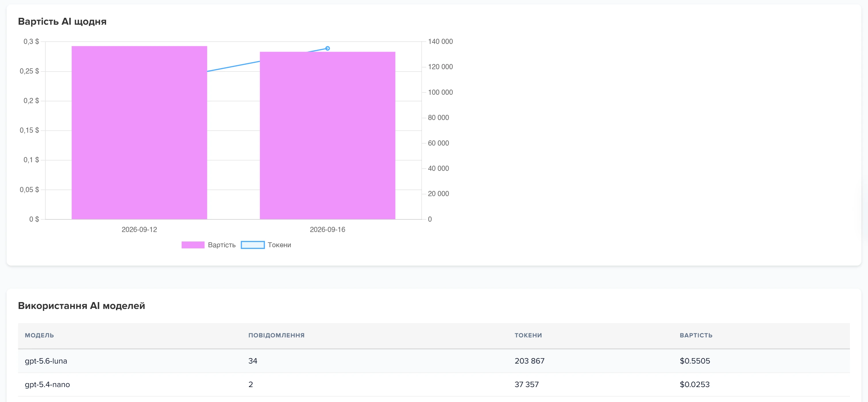Click the 20 000 right axis label
The height and width of the screenshot is (402, 868).
coord(438,194)
